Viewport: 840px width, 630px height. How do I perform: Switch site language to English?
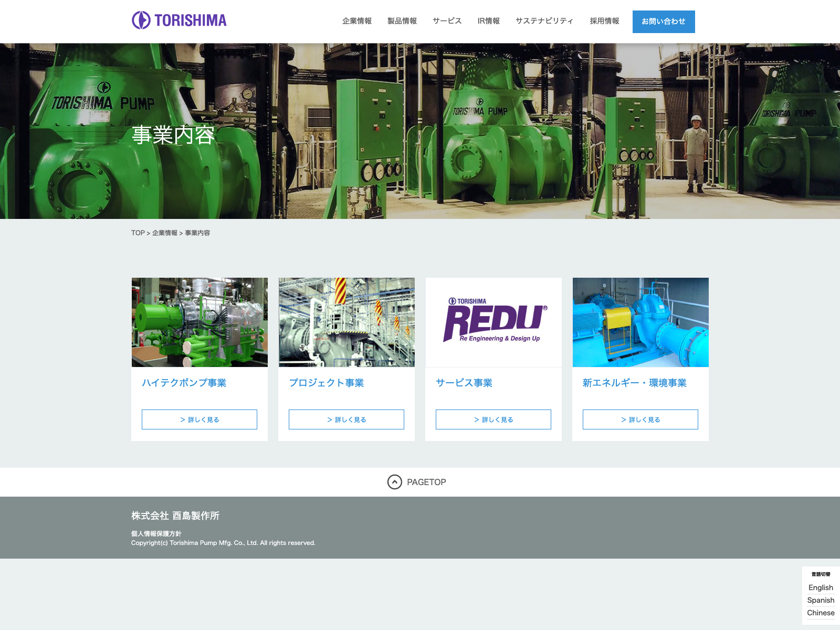821,587
